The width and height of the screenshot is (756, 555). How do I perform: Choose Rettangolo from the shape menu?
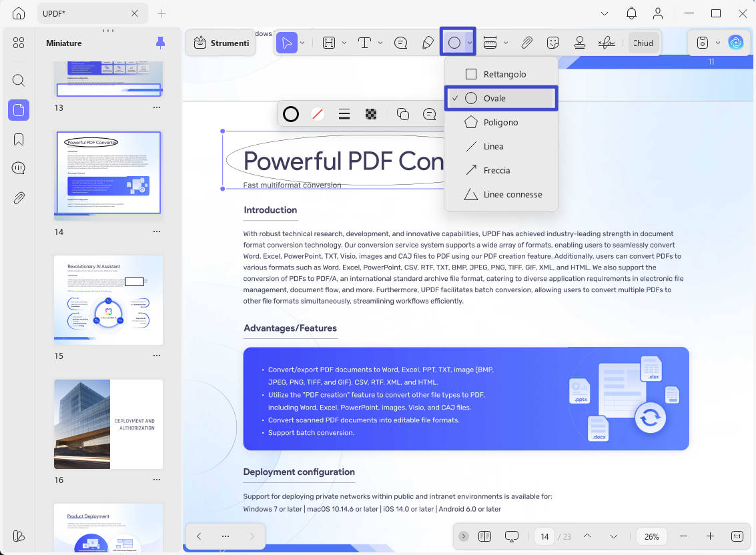tap(500, 74)
